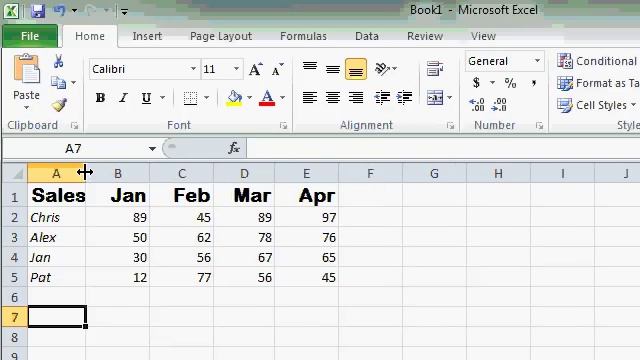Open the Calibri font name dropdown

click(193, 69)
